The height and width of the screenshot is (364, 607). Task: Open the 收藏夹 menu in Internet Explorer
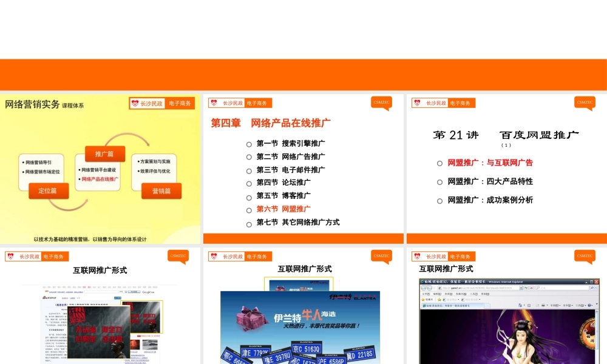[461, 294]
